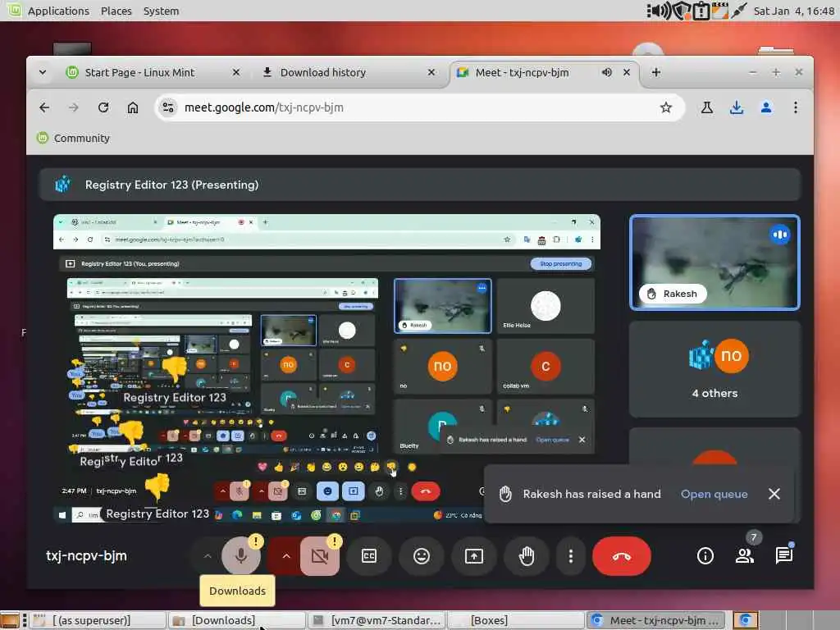The width and height of the screenshot is (840, 630).
Task: Click the network connection tray icon
Action: (739, 11)
